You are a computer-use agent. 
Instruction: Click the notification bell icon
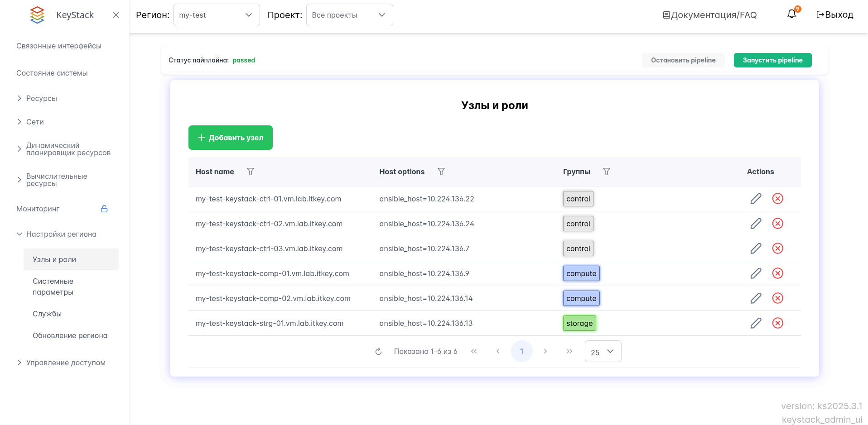click(791, 14)
